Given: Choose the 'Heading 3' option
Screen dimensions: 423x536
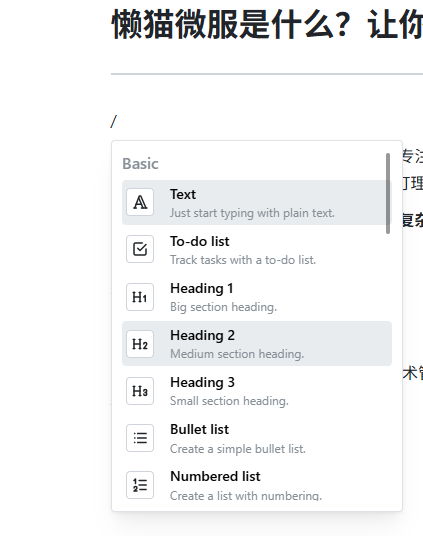Looking at the screenshot, I should point(257,391).
